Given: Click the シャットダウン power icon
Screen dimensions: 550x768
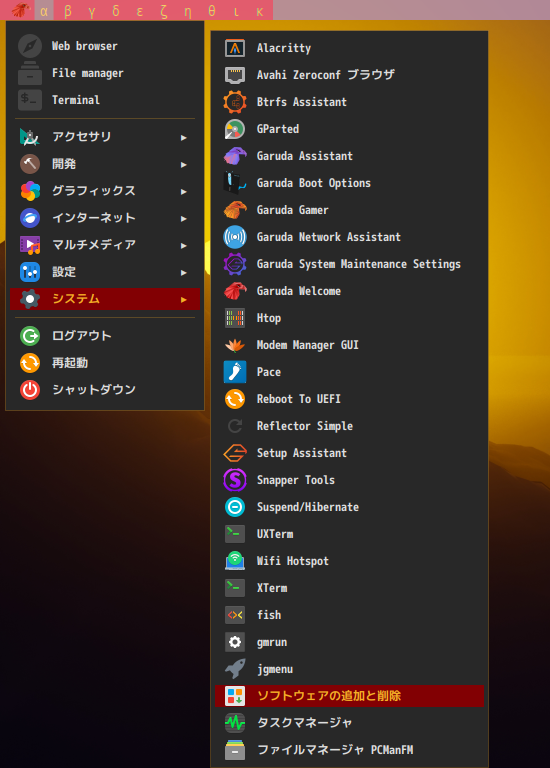Looking at the screenshot, I should pyautogui.click(x=30, y=390).
